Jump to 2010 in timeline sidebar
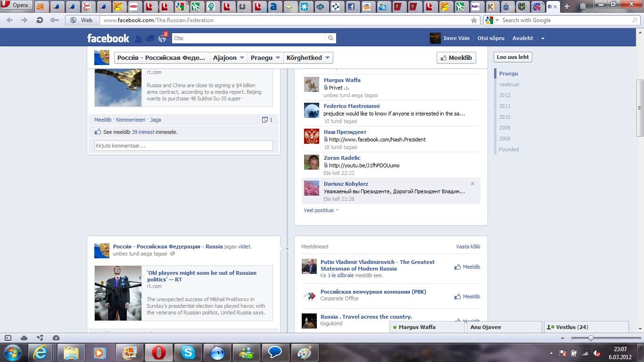The width and height of the screenshot is (644, 362). point(504,117)
